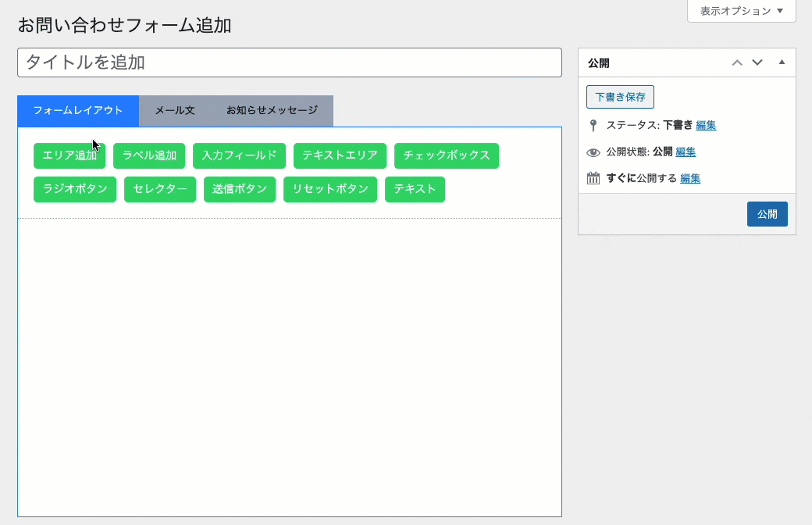Screen dimensions: 812x525
Task: Click the ラベル追加 button
Action: pos(149,155)
